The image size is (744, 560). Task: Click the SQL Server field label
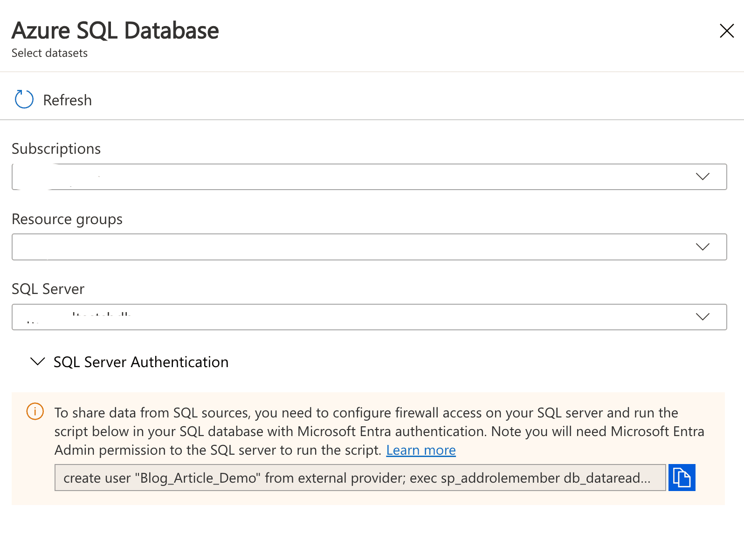[48, 289]
